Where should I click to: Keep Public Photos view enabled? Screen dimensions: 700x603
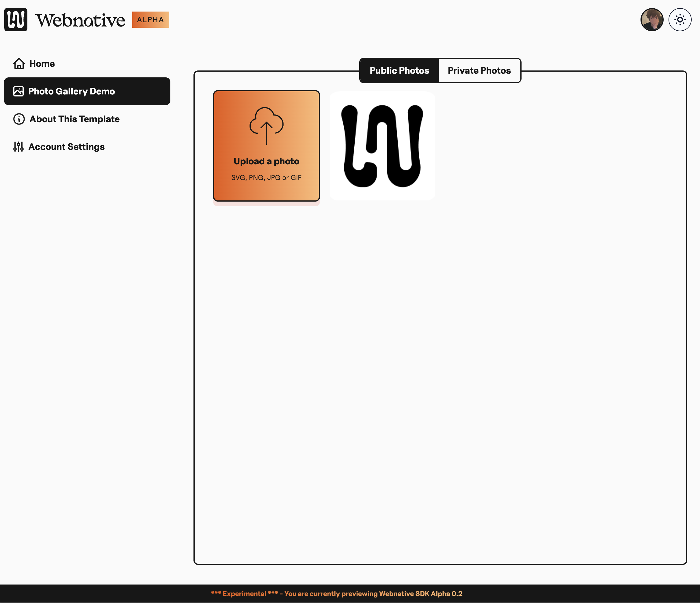coord(399,70)
